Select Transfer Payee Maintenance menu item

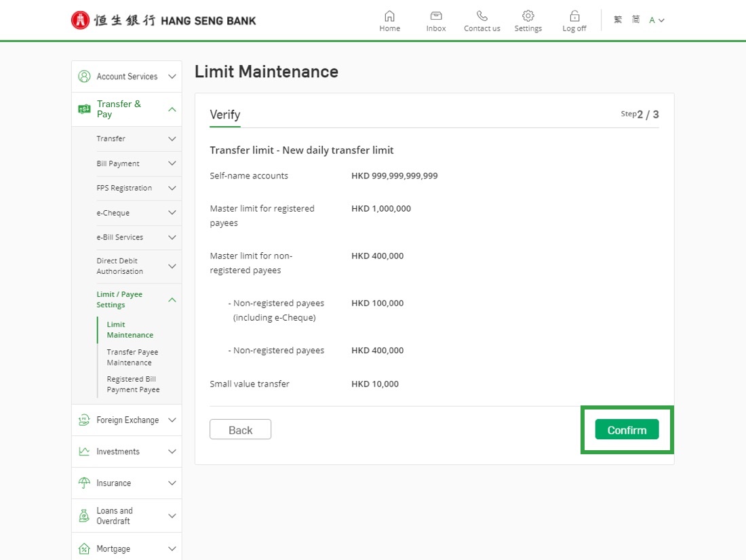132,357
